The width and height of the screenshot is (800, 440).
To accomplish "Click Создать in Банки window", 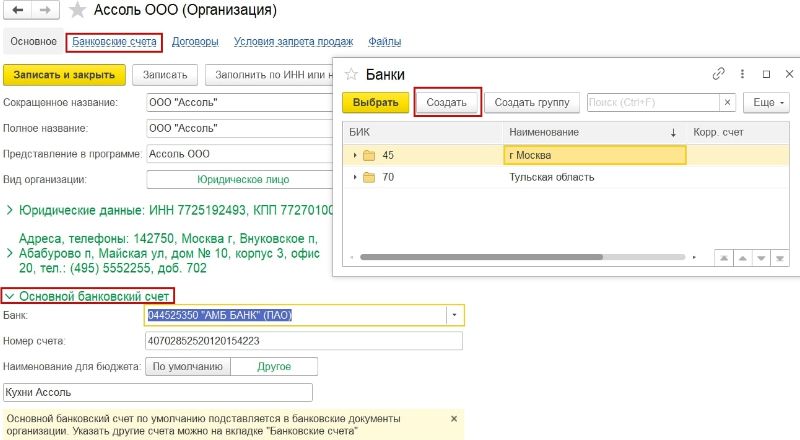I will pyautogui.click(x=446, y=103).
